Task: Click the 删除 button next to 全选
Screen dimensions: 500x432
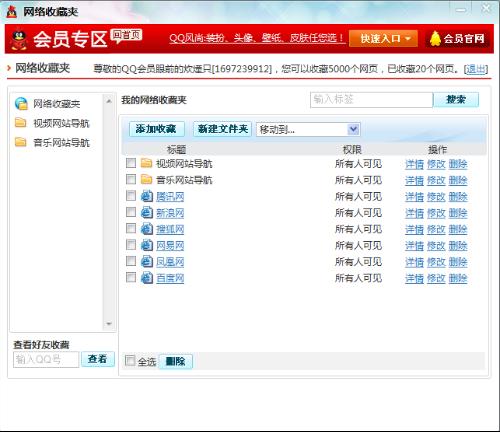Action: click(175, 361)
